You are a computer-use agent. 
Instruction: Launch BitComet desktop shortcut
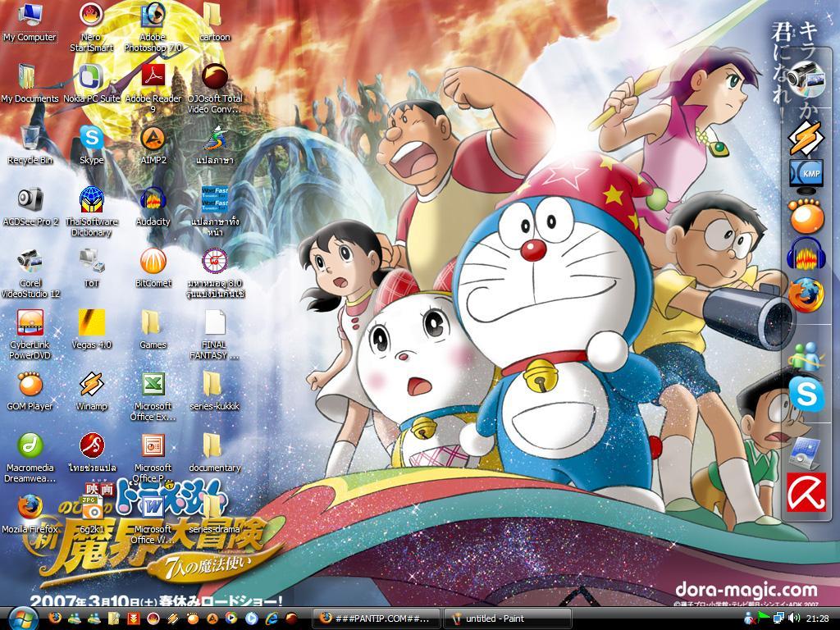pos(153,268)
